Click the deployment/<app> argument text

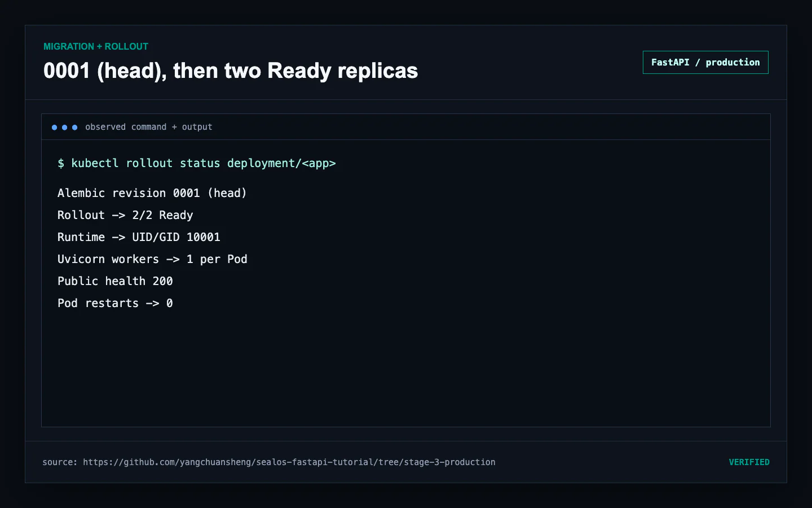pyautogui.click(x=281, y=164)
